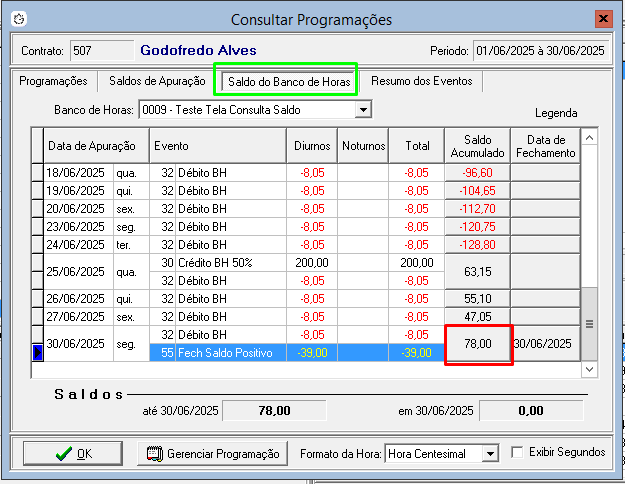Viewport: 625px width, 484px height.
Task: Click the Gerenciar Programação button
Action: 210,454
